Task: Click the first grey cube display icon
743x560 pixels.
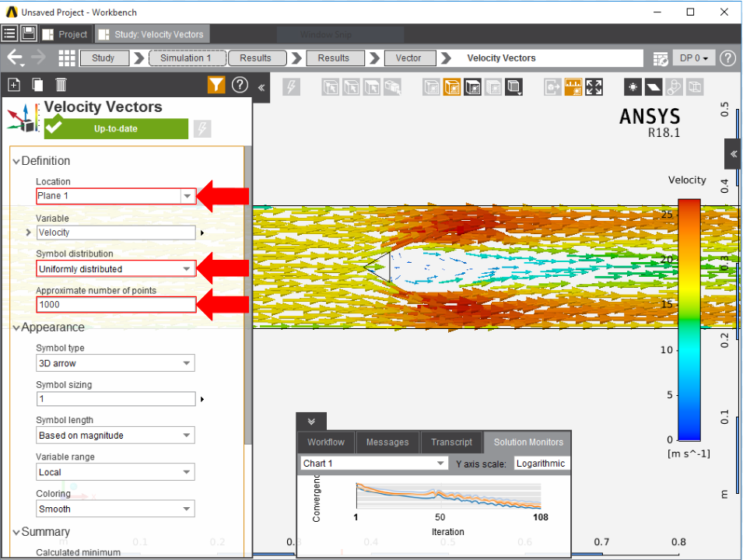Action: (431, 87)
